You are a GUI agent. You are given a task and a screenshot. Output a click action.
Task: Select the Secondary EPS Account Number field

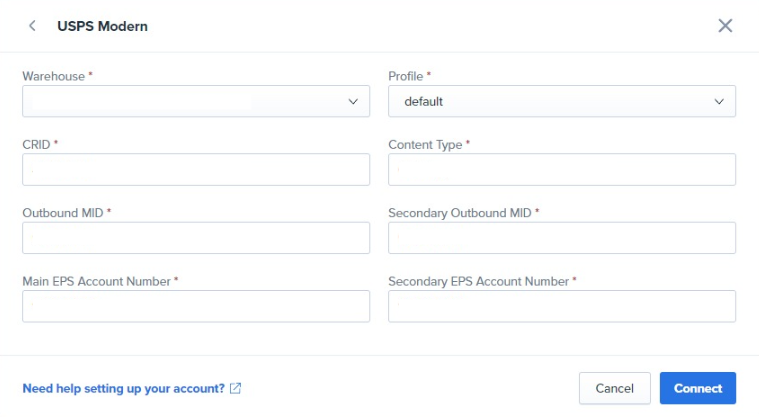[x=562, y=306]
